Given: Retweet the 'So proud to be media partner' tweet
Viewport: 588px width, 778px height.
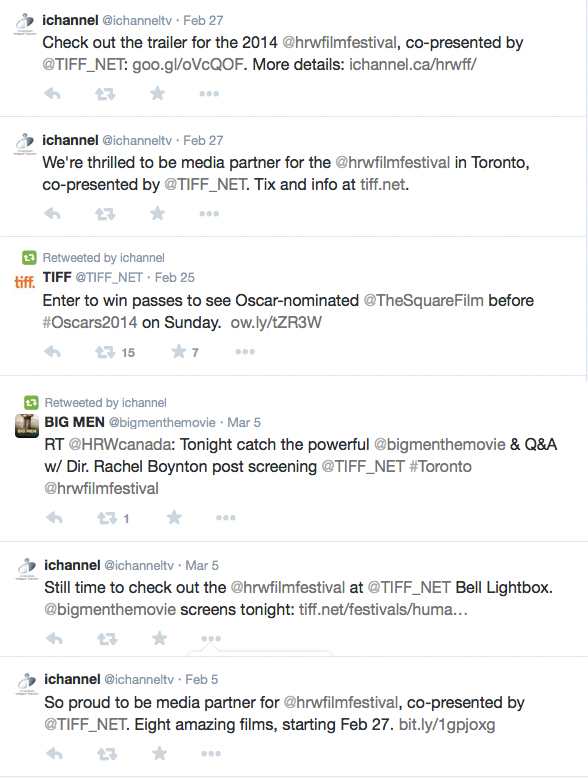Looking at the screenshot, I should coord(107,754).
